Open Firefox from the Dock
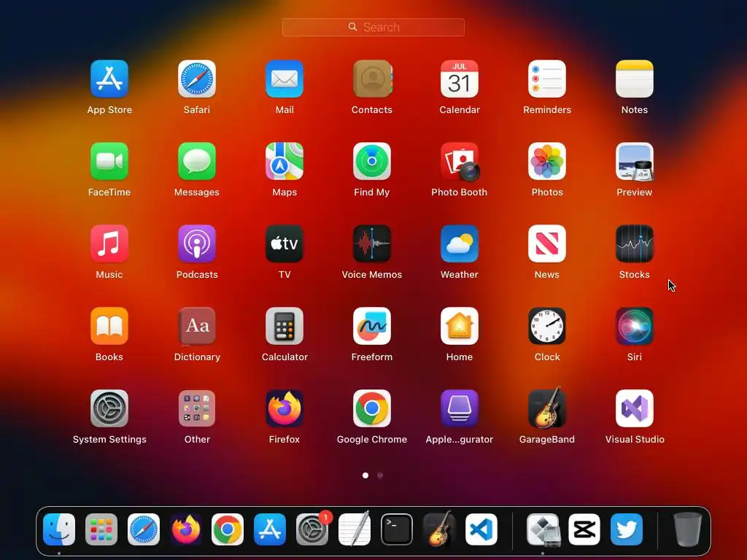This screenshot has height=560, width=747. (185, 529)
